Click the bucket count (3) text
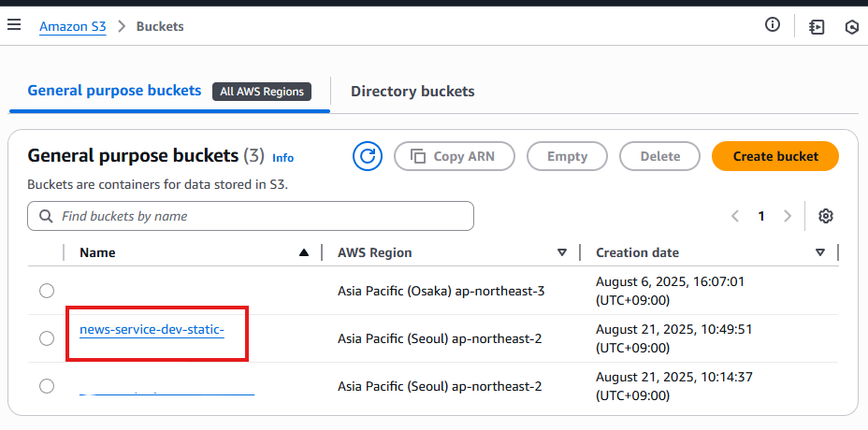The width and height of the screenshot is (868, 430). [x=254, y=156]
